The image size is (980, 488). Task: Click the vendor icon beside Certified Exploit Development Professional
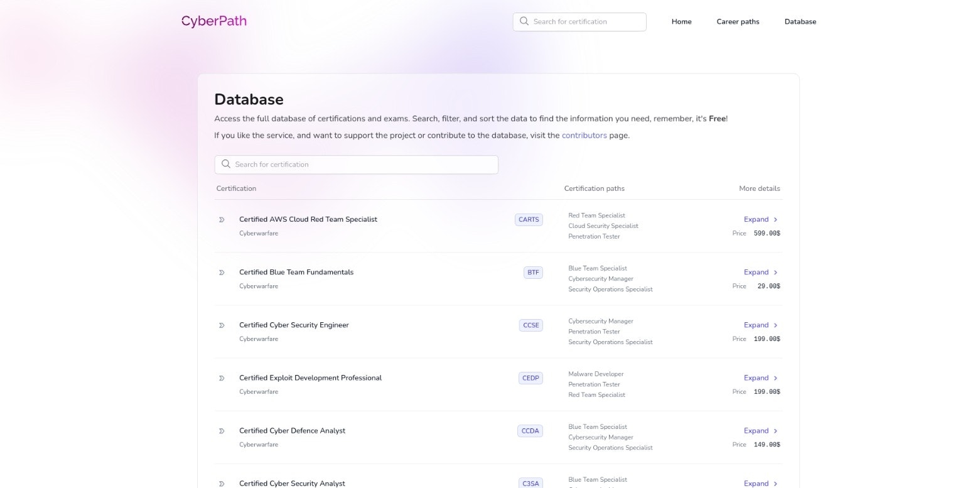[x=222, y=378]
